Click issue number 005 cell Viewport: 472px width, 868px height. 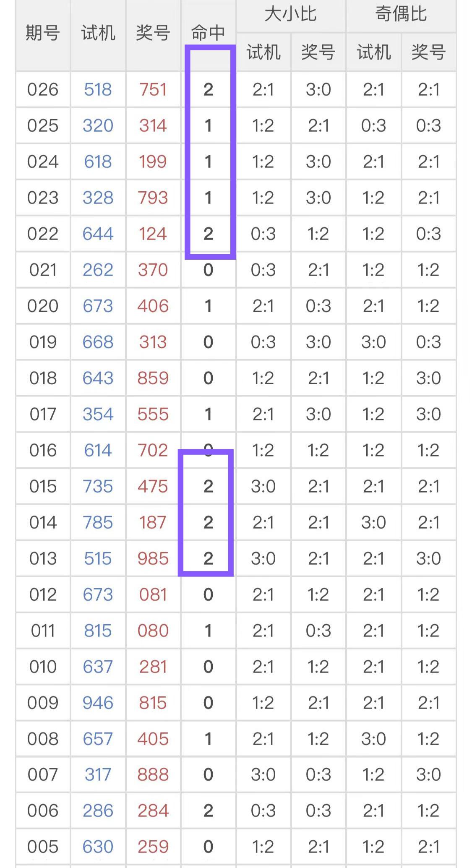[x=43, y=847]
